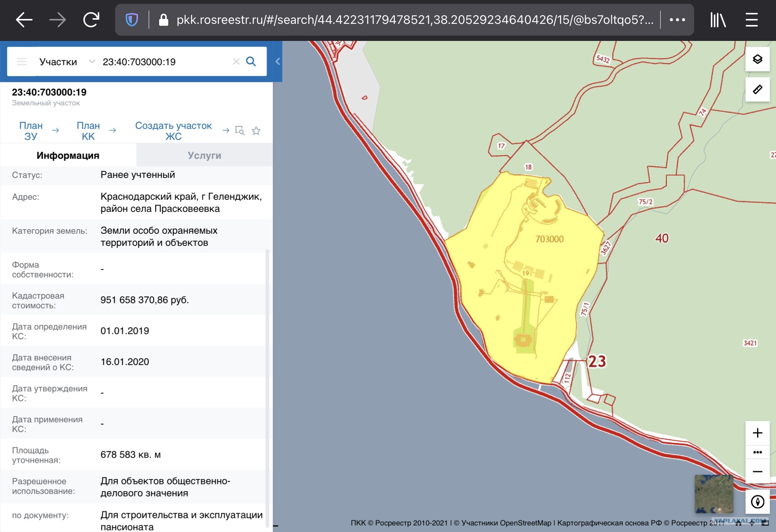Switch basemap via satellite thumbnail

pos(714,494)
